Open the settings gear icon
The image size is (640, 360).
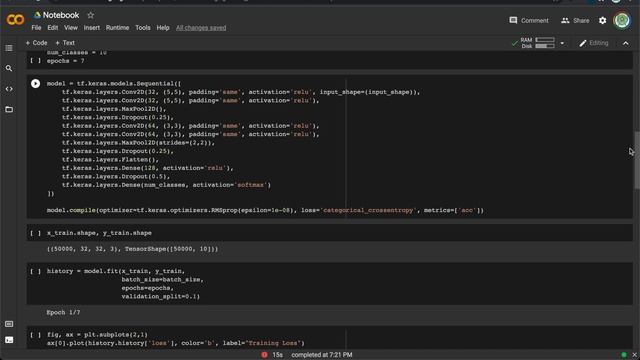pyautogui.click(x=602, y=20)
